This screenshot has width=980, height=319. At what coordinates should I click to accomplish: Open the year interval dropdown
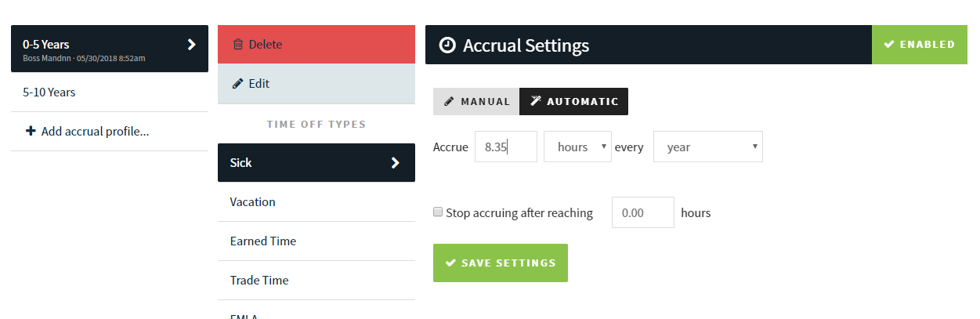pos(707,147)
